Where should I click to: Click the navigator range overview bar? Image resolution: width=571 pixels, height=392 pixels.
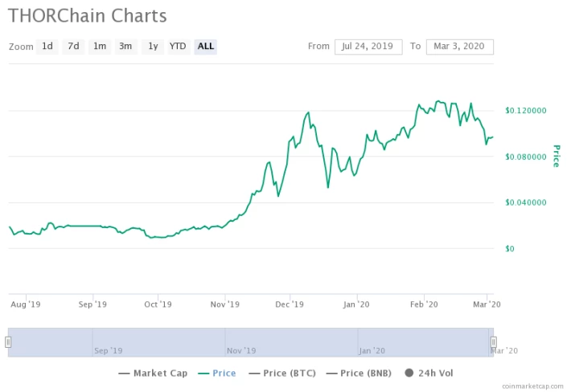[x=251, y=342]
